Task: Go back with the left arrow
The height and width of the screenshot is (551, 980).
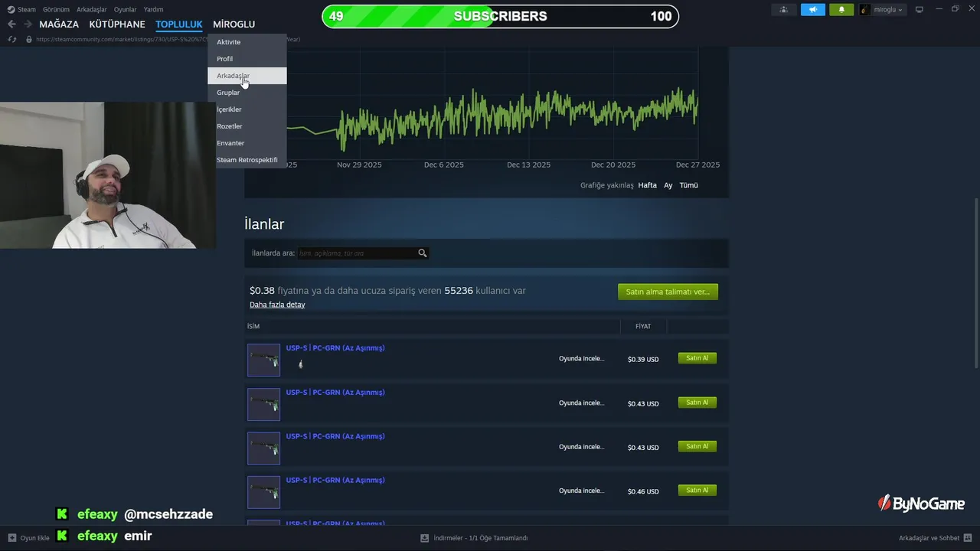Action: [11, 24]
